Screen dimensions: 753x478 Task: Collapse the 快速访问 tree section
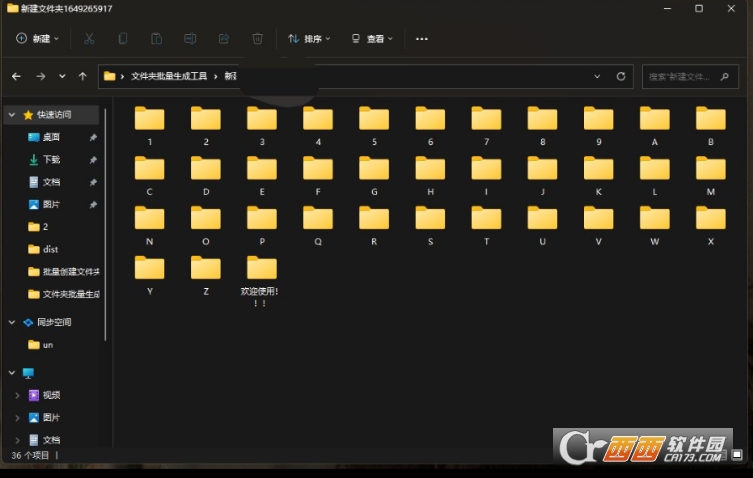point(12,114)
